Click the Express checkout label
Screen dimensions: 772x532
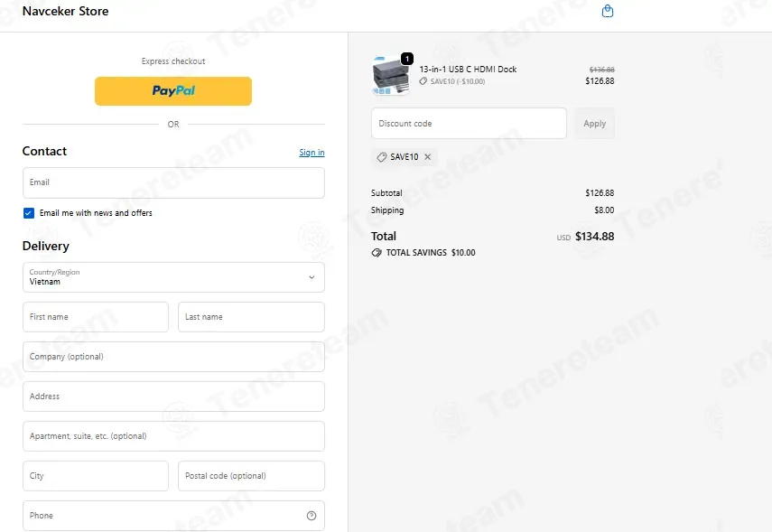pyautogui.click(x=173, y=61)
